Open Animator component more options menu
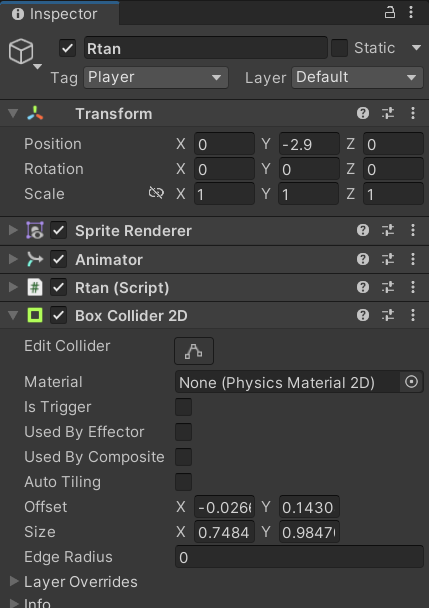Viewport: 429px width, 608px height. coord(413,259)
